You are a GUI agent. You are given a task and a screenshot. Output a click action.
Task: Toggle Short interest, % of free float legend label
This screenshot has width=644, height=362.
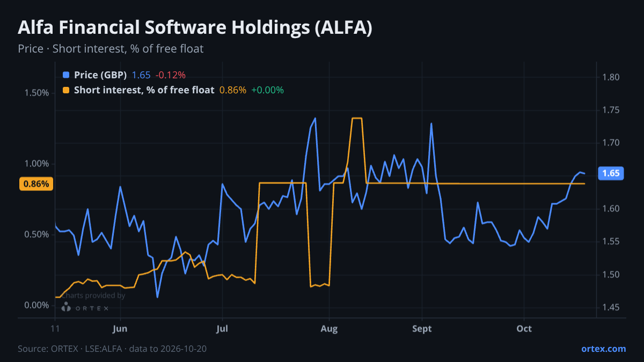tap(144, 90)
